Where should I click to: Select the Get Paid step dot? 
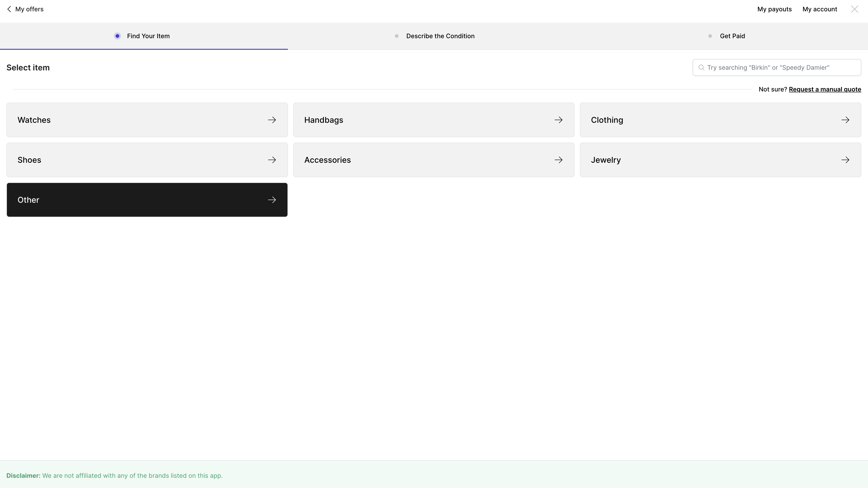710,36
